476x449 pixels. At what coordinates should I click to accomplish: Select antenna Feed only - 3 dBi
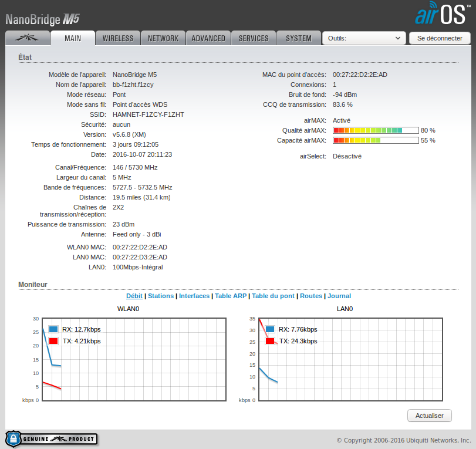tap(137, 234)
